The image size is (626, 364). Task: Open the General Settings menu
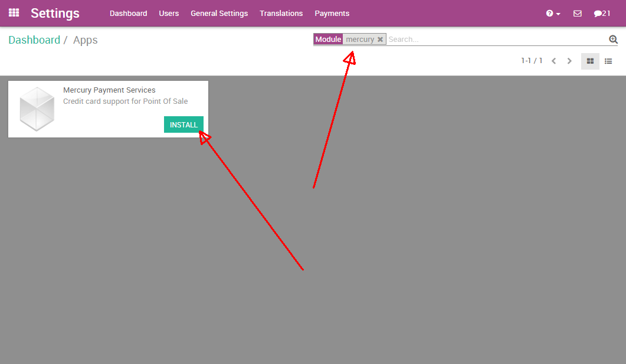tap(219, 14)
